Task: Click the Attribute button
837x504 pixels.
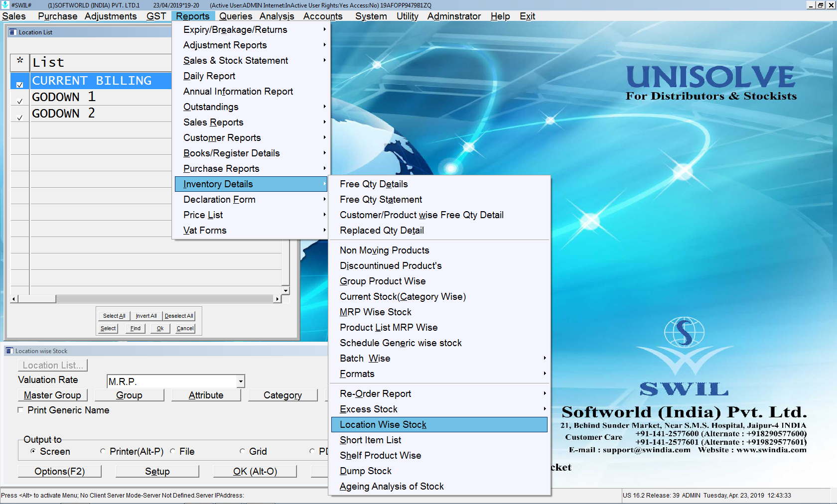Action: click(x=206, y=395)
